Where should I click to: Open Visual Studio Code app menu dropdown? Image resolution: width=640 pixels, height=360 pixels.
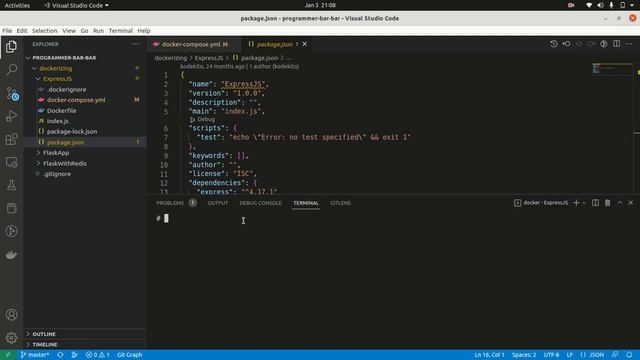coord(76,5)
